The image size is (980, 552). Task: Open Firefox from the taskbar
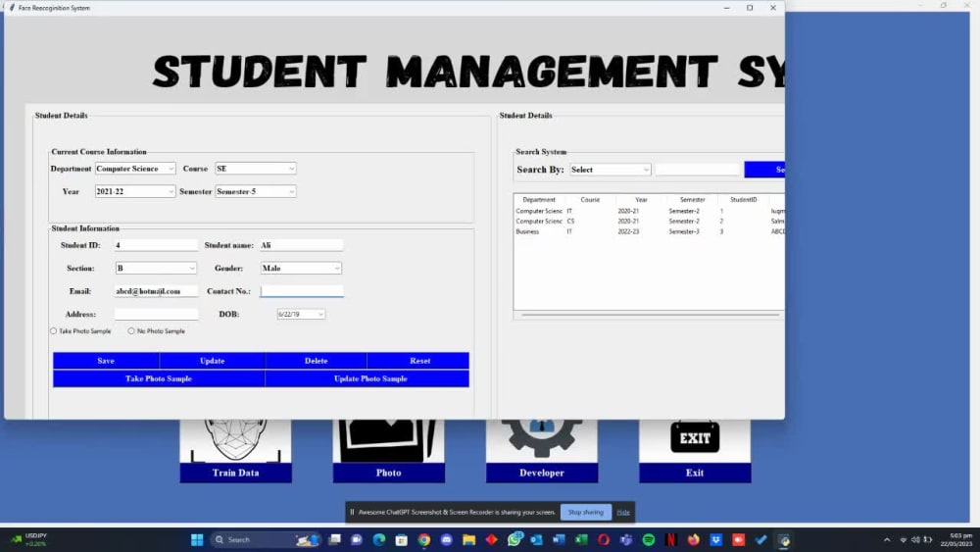pos(693,539)
